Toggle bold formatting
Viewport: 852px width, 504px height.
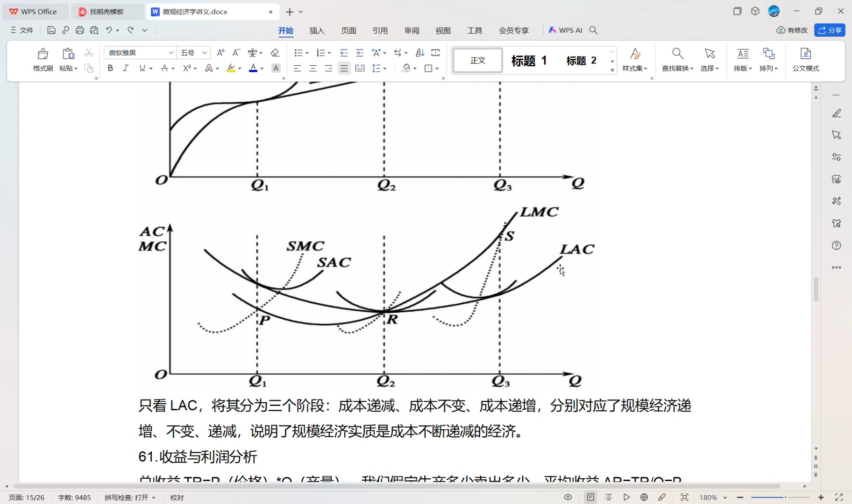pyautogui.click(x=110, y=68)
